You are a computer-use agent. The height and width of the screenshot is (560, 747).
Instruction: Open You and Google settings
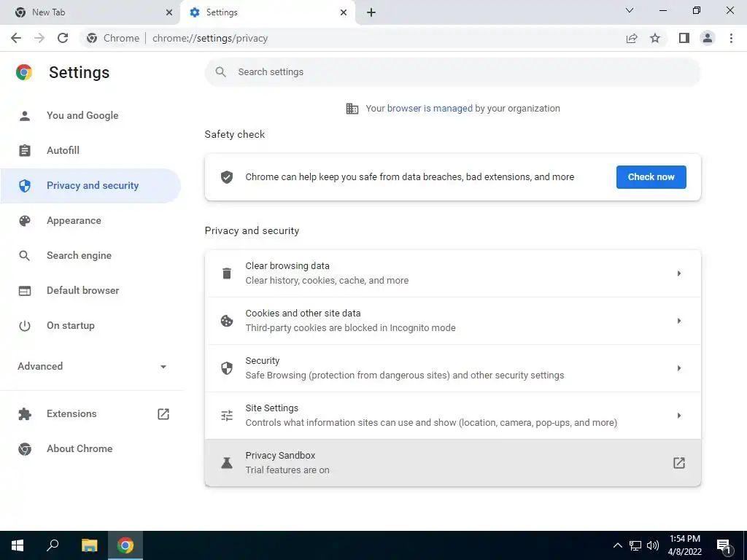pyautogui.click(x=90, y=116)
